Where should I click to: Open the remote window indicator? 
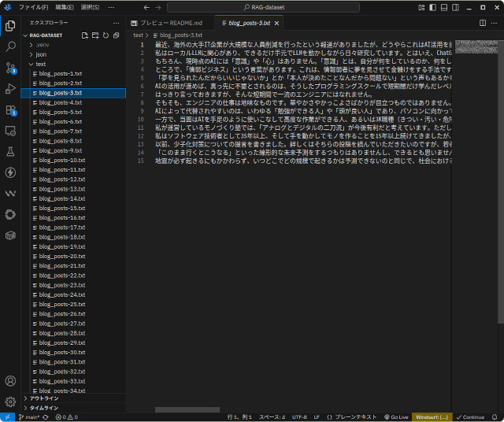tap(7, 417)
